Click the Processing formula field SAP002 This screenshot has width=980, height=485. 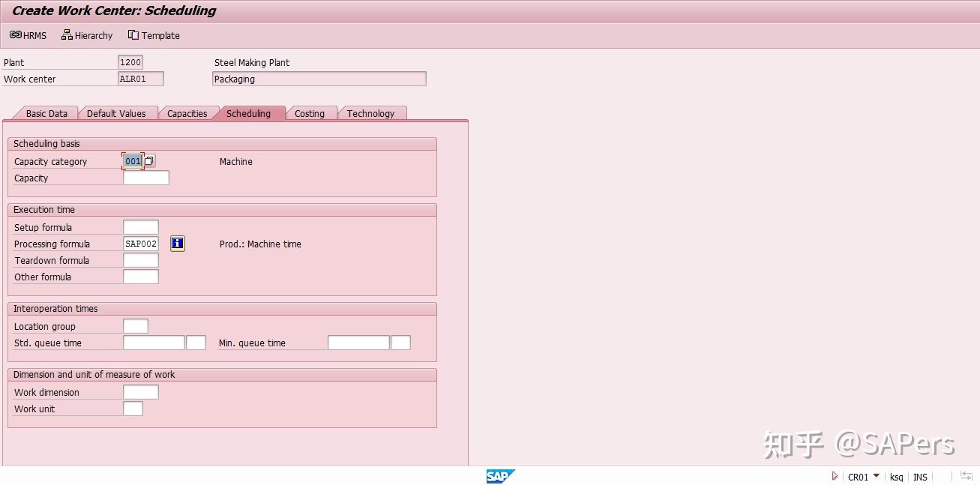point(141,244)
